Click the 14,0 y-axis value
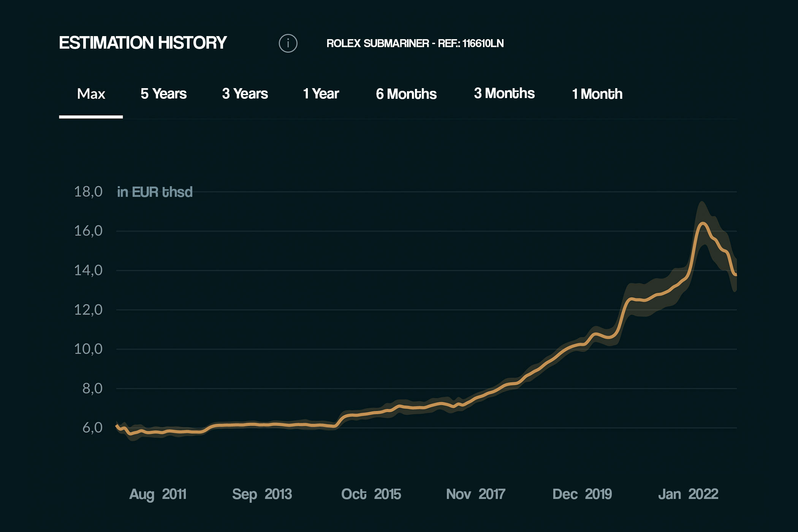This screenshot has height=532, width=798. click(88, 271)
